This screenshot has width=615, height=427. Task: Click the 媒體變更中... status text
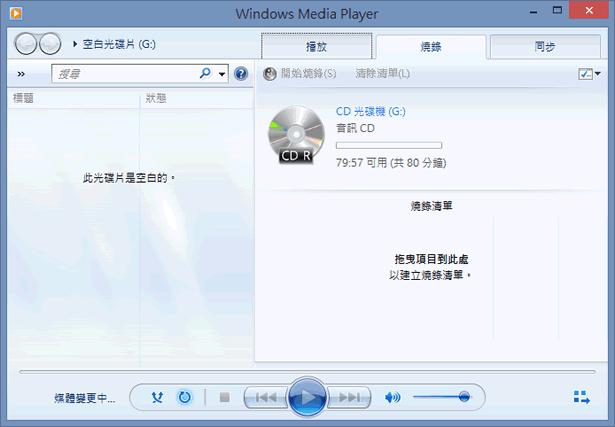click(x=85, y=398)
